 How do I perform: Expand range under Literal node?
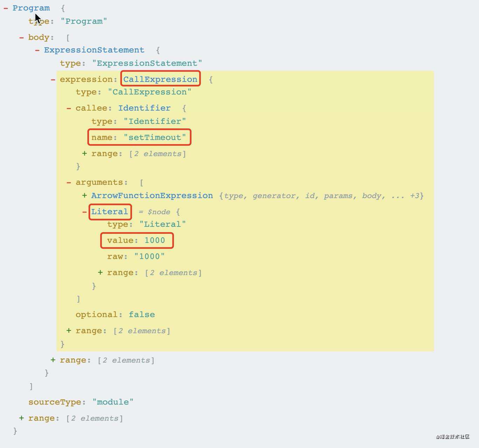[x=100, y=273]
